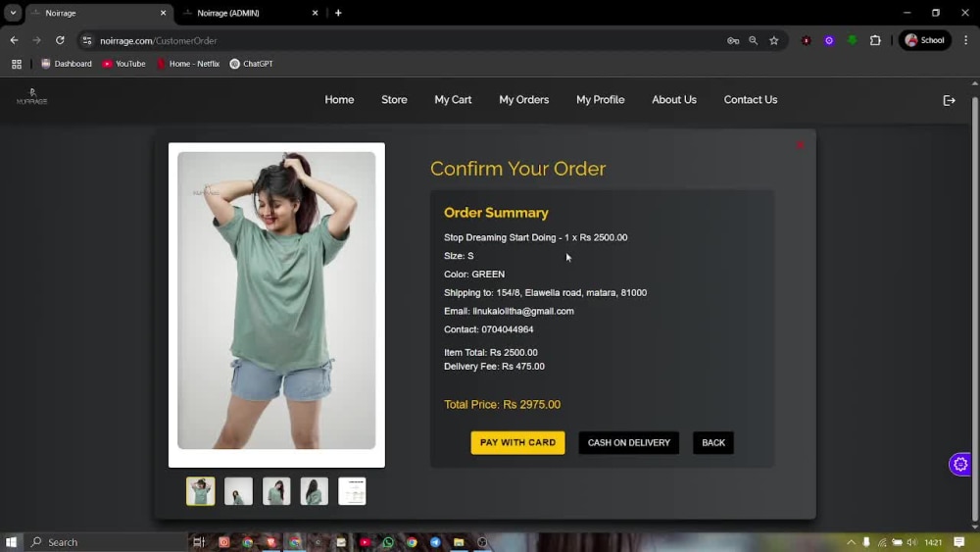
Task: Click the dark red extension icon
Action: click(x=807, y=40)
